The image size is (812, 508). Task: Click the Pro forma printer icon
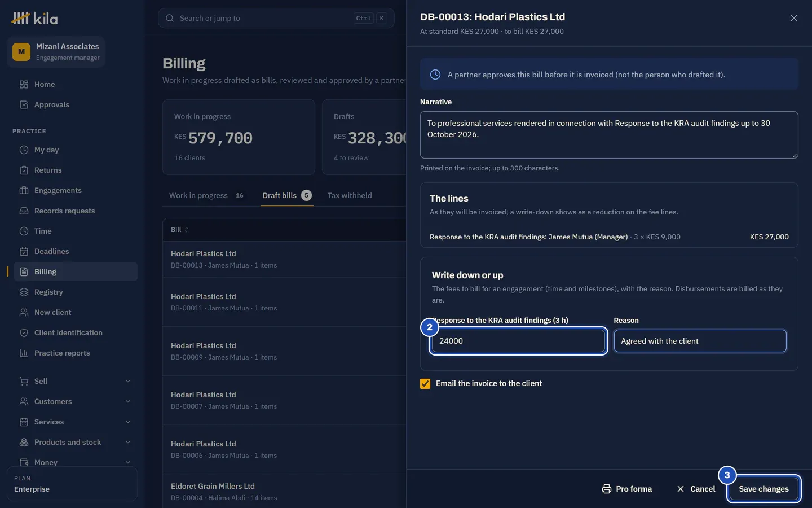point(607,489)
